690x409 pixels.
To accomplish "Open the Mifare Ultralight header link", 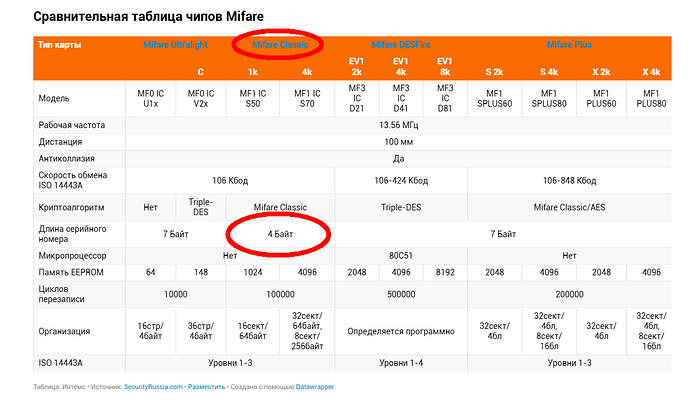I will (x=175, y=44).
